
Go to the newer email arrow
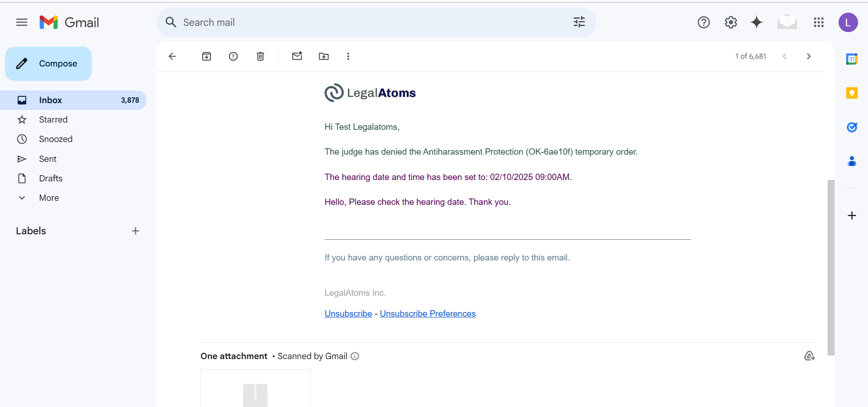tap(785, 56)
